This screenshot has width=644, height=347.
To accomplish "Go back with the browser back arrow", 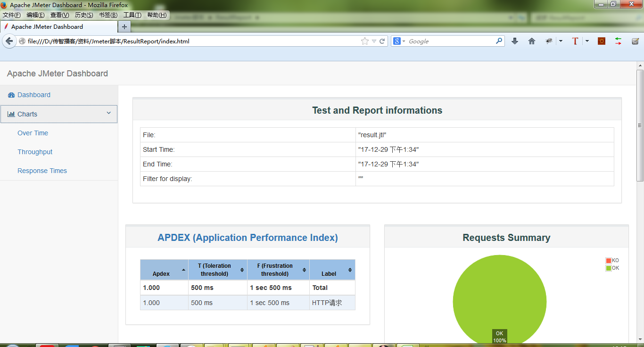I will click(x=9, y=41).
